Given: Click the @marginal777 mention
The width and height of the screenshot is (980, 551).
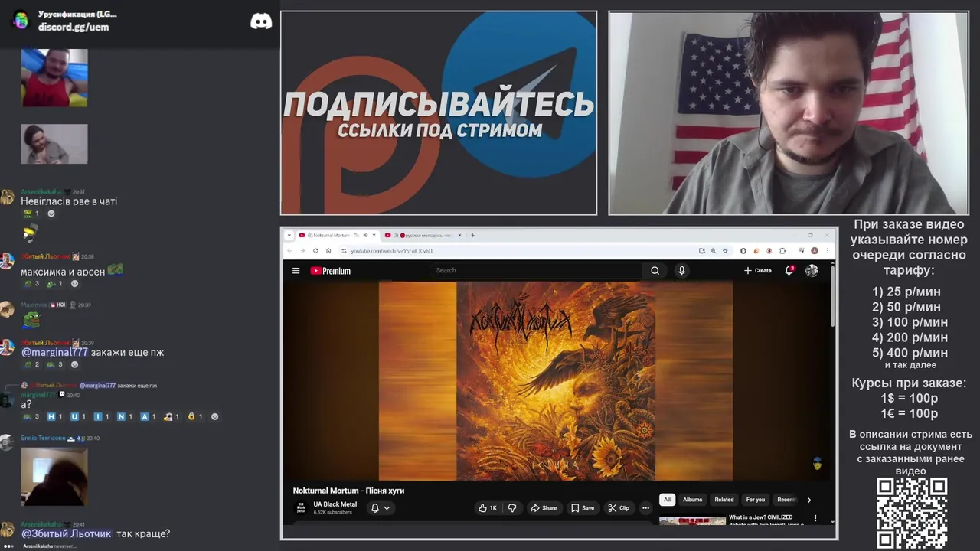Looking at the screenshot, I should pyautogui.click(x=54, y=353).
